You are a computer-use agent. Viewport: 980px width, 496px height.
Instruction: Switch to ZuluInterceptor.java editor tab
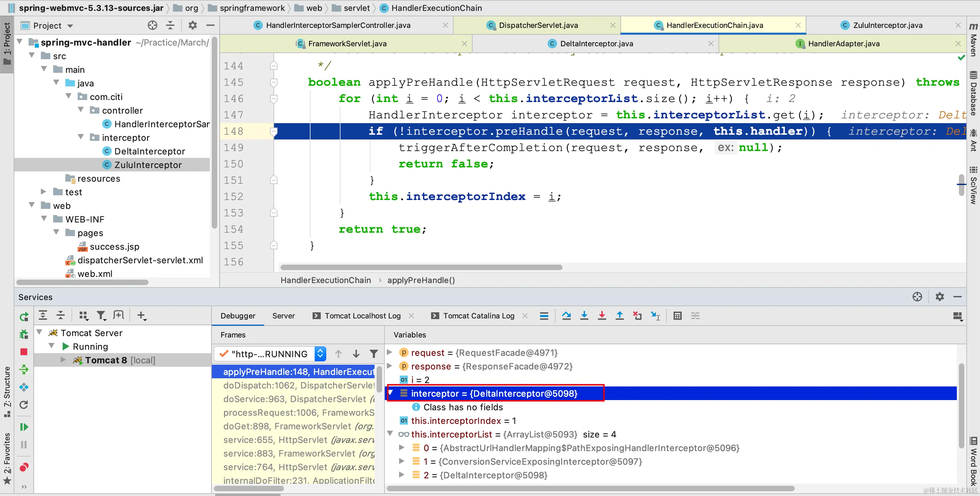[887, 25]
